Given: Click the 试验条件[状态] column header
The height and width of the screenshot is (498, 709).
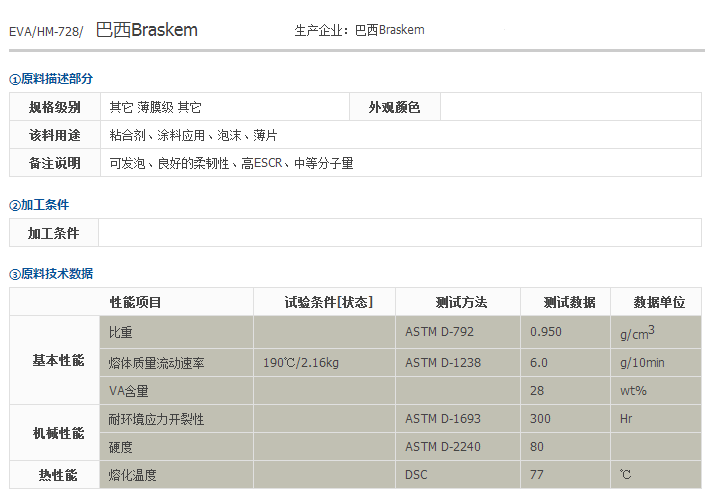Looking at the screenshot, I should click(x=324, y=302).
